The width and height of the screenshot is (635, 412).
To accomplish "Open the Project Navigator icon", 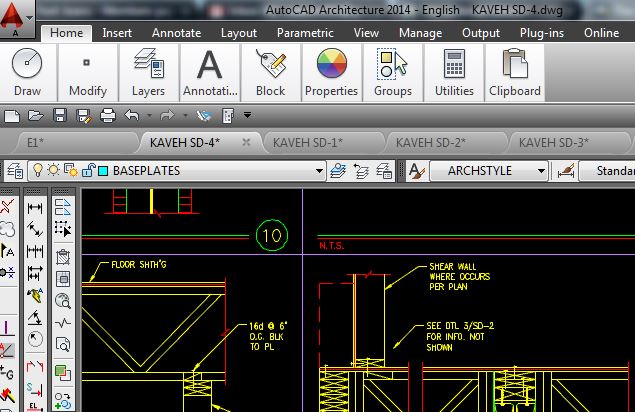I will pyautogui.click(x=228, y=116).
